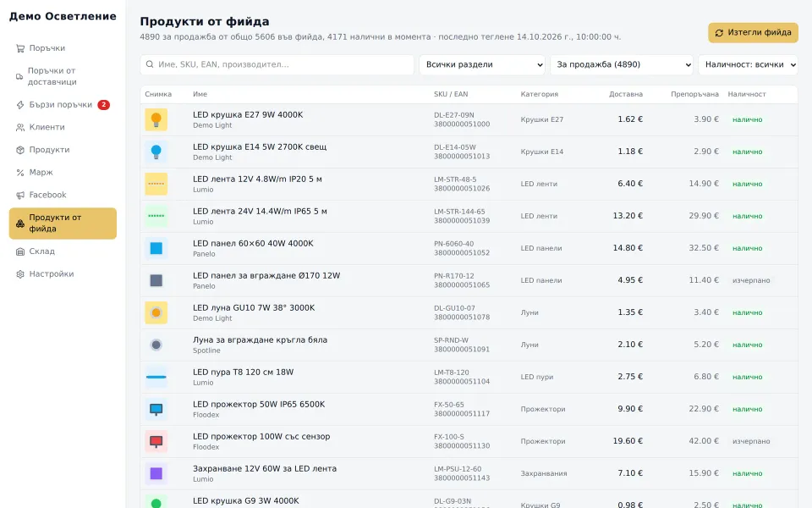812x508 pixels.
Task: Click изчерпано status of LED панел Ø170
Action: pos(751,280)
